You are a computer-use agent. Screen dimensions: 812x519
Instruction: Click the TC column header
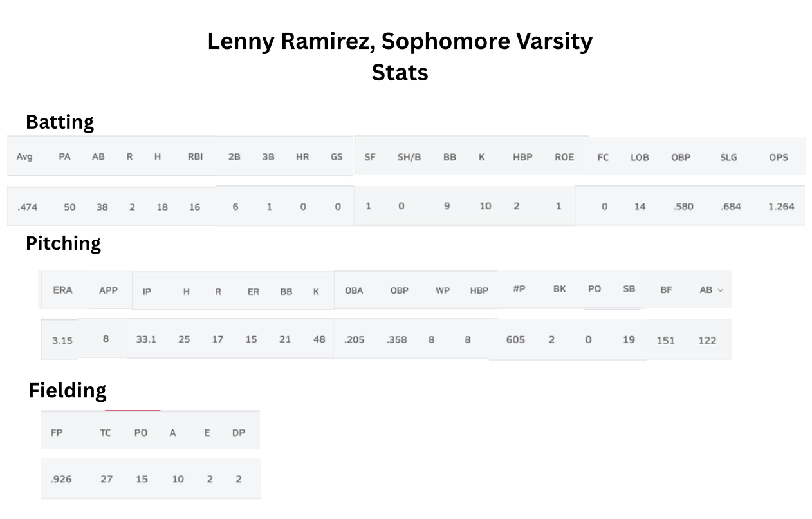(105, 433)
